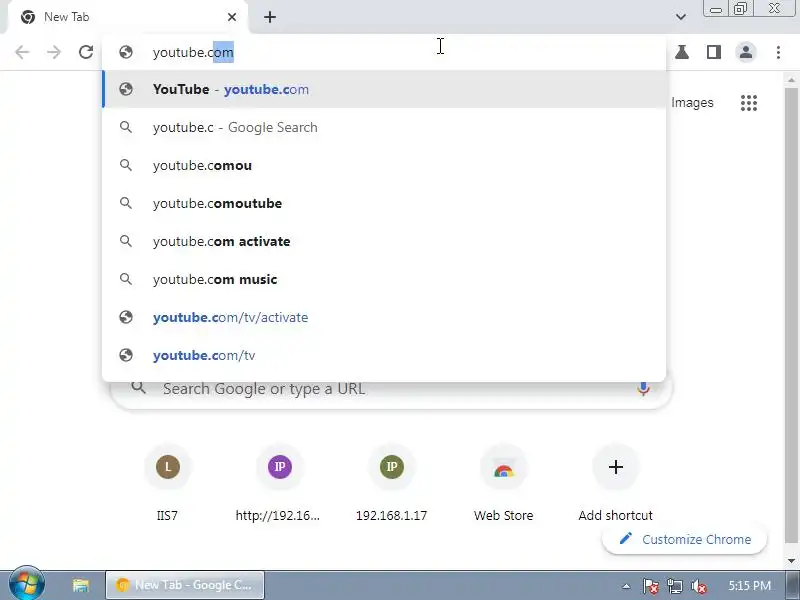
Task: Choose youtube.com activate suggestion
Action: click(x=384, y=241)
